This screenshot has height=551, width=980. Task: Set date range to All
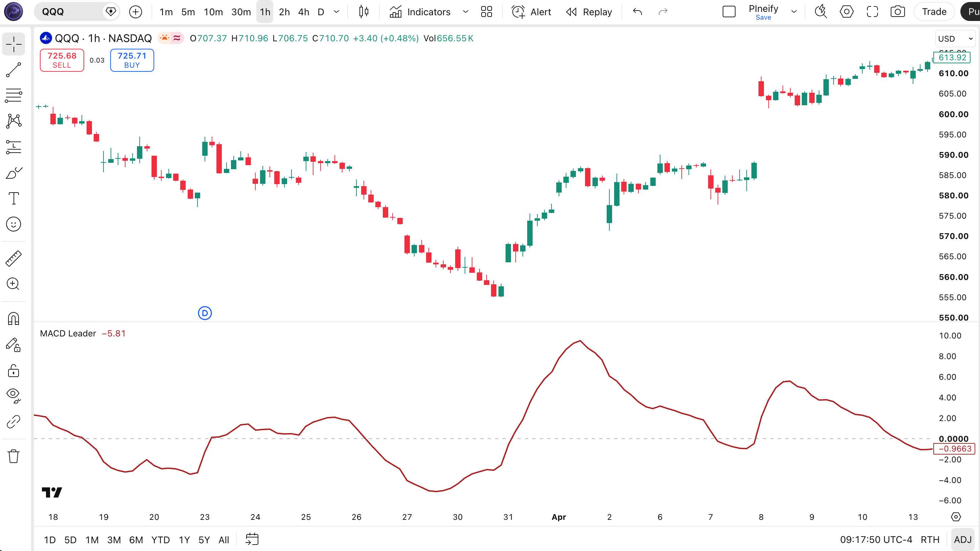[x=224, y=539]
